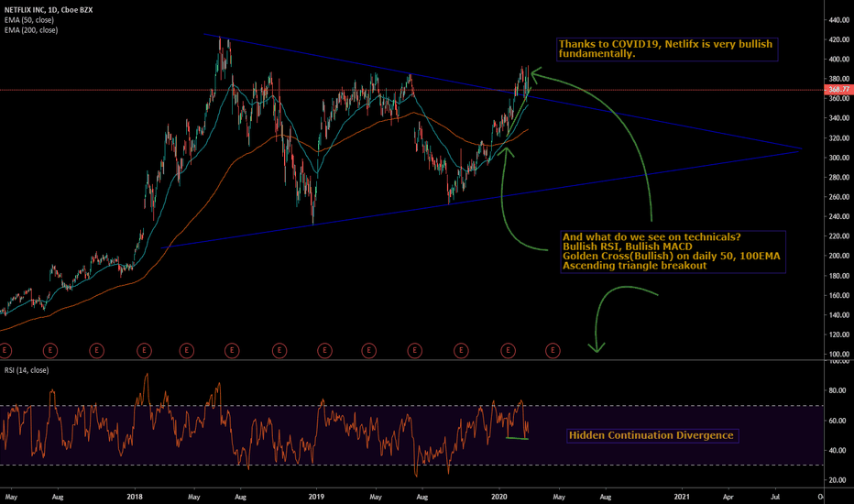
Task: Click the Apr label on the time axis
Action: point(728,497)
